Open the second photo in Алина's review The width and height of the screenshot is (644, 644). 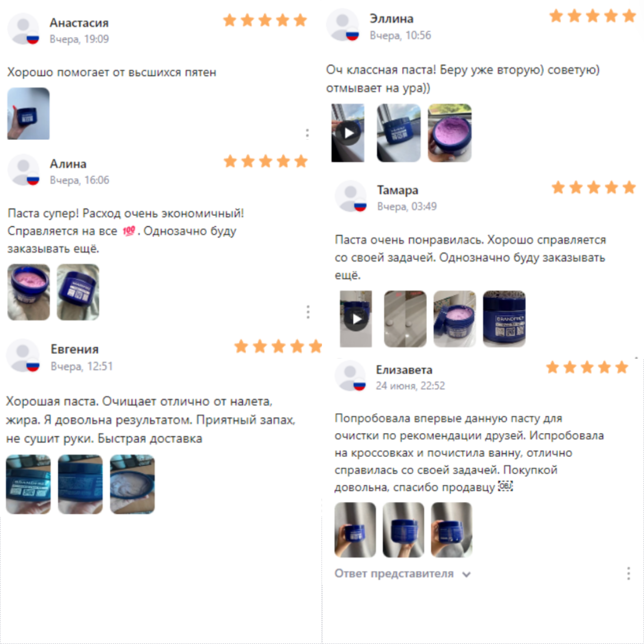78,292
